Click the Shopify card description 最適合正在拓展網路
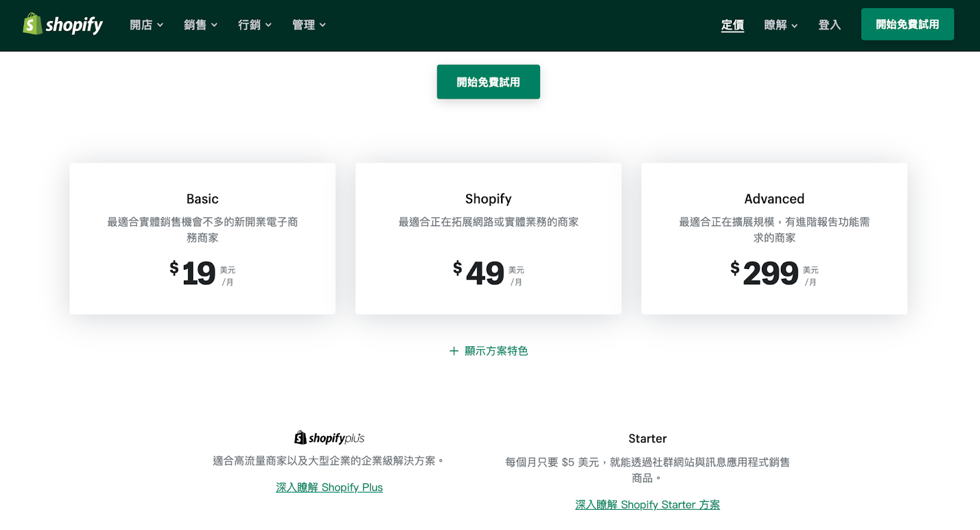This screenshot has width=980, height=530. coord(488,222)
